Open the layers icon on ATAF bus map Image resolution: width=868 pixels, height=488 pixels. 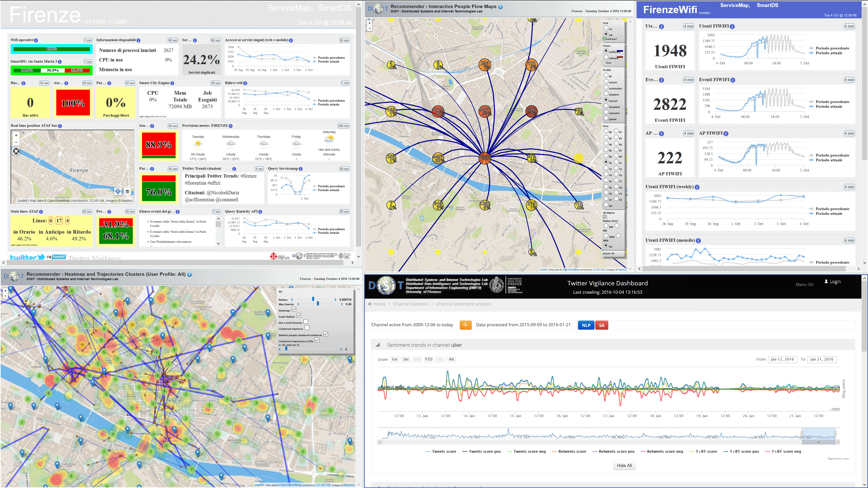click(x=127, y=191)
